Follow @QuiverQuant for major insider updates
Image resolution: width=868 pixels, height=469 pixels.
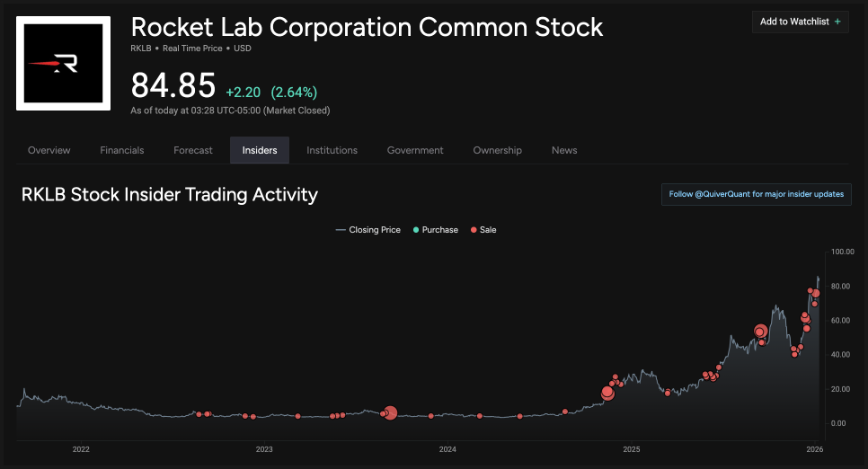(756, 194)
